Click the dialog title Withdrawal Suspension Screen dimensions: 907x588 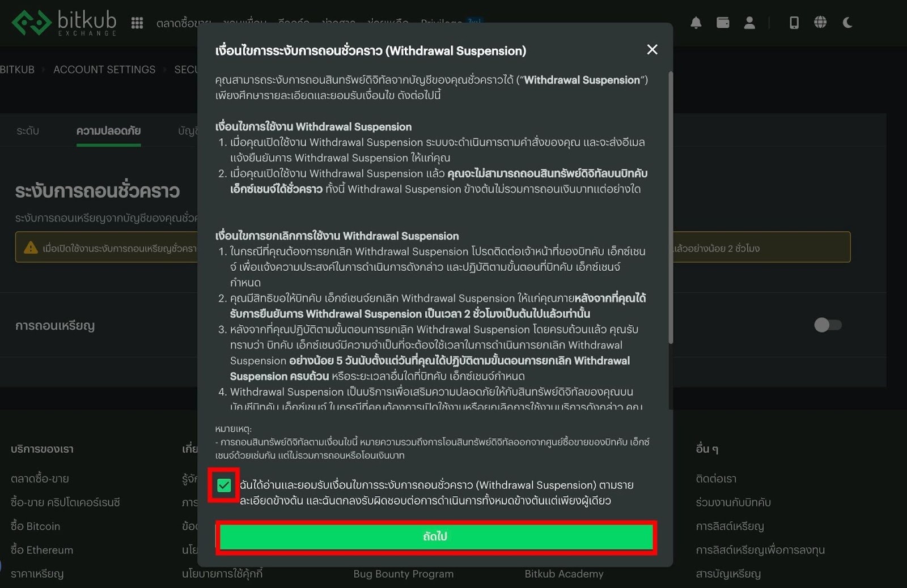tap(371, 50)
